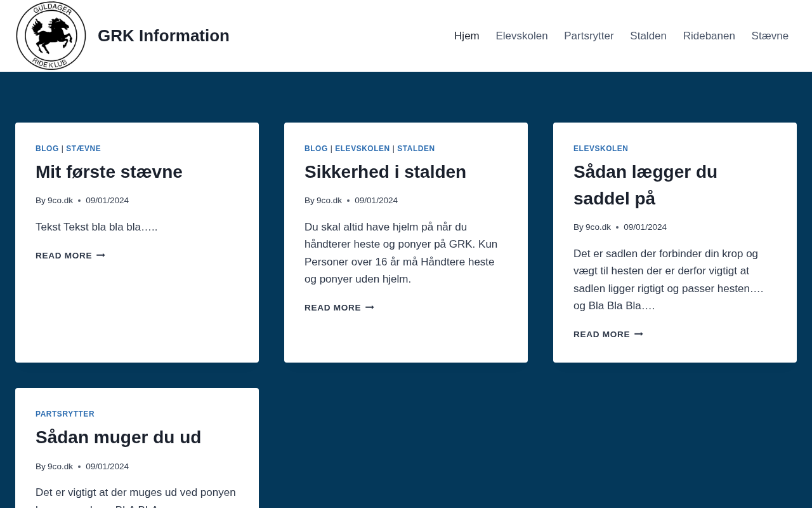Select Partsrytter in the navigation
Screen dimensions: 812x508
[x=589, y=36]
